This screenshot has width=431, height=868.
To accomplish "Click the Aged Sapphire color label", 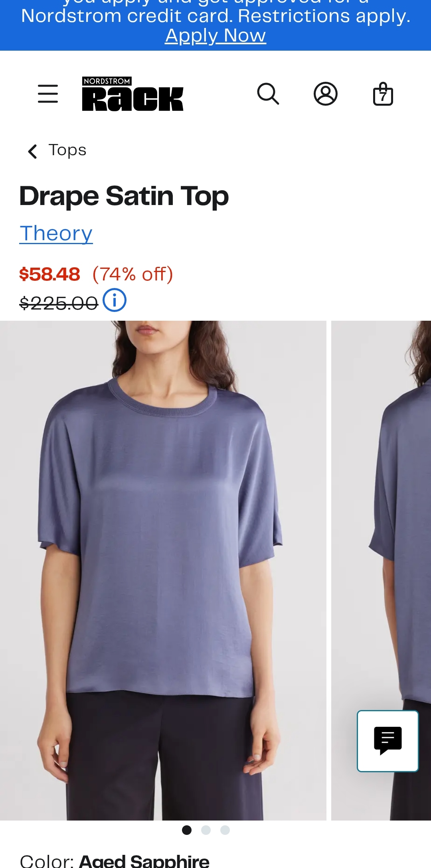I will pos(144,861).
